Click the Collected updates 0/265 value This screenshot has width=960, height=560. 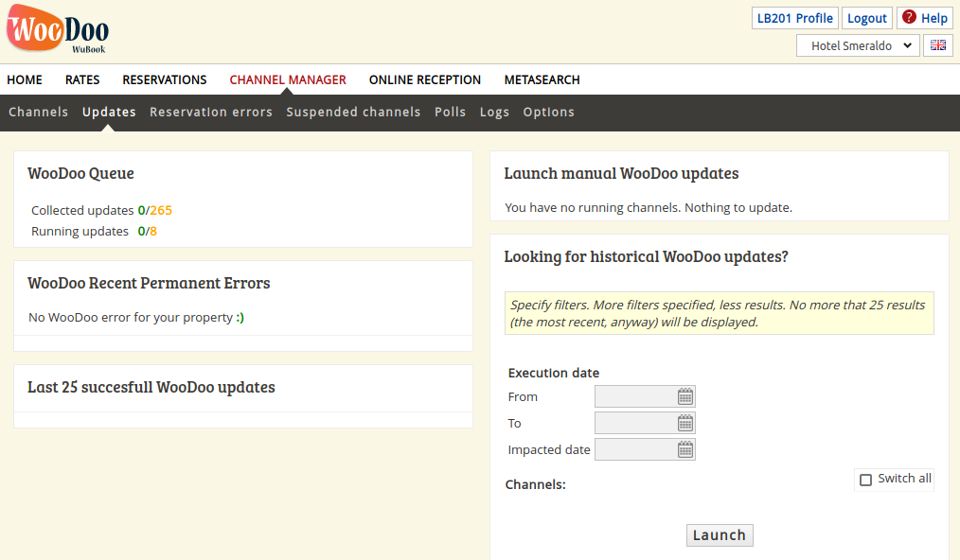155,210
